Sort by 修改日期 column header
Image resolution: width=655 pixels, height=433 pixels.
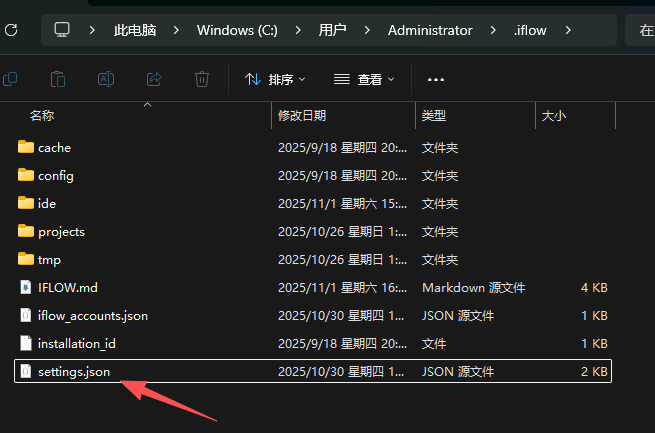(302, 116)
